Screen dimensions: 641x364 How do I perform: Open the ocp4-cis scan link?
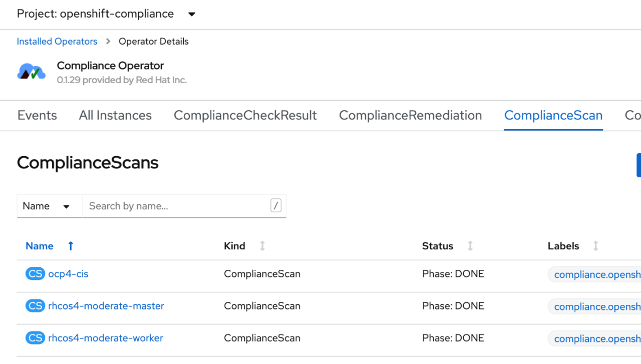[68, 274]
